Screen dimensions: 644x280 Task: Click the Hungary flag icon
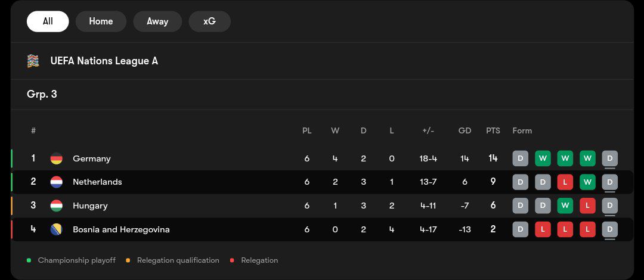[56, 206]
